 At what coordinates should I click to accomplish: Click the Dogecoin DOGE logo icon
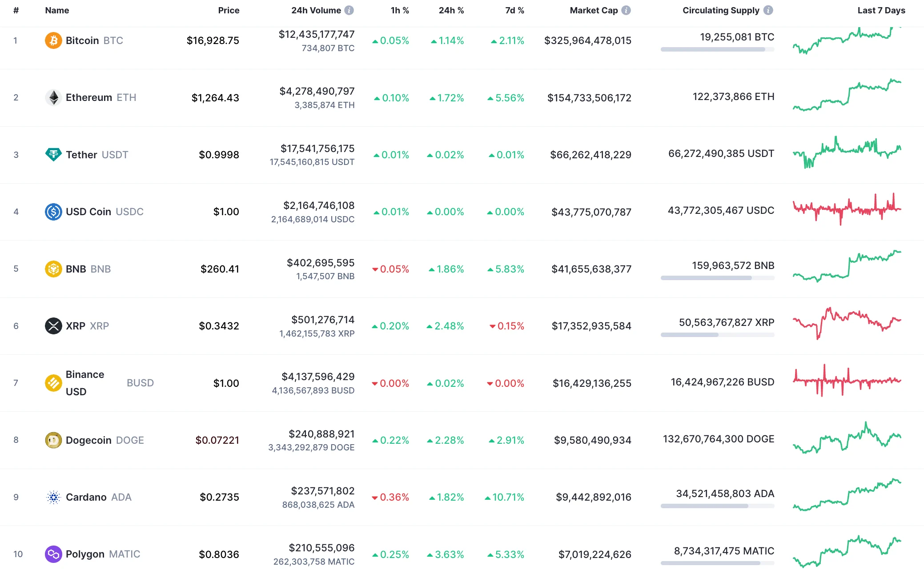(x=53, y=440)
